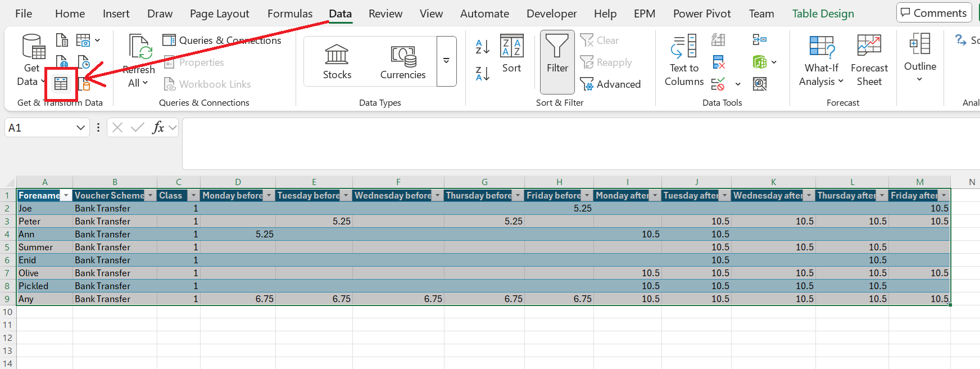
Task: Open the Friday after filter dropdown
Action: tap(943, 196)
